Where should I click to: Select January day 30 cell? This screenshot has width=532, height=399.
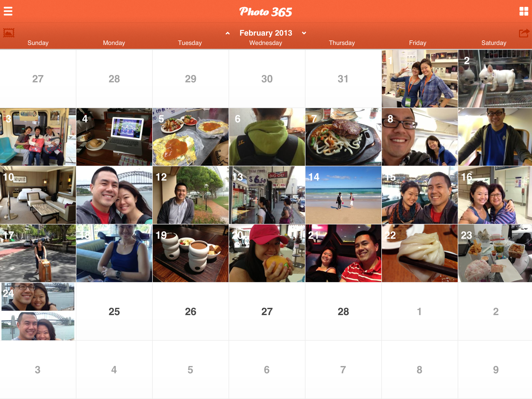[267, 79]
